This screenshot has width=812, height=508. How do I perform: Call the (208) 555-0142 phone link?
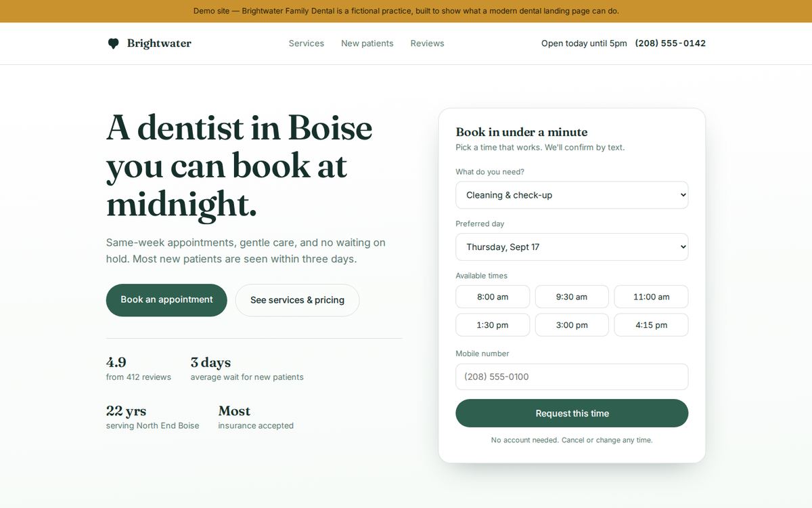coord(671,43)
